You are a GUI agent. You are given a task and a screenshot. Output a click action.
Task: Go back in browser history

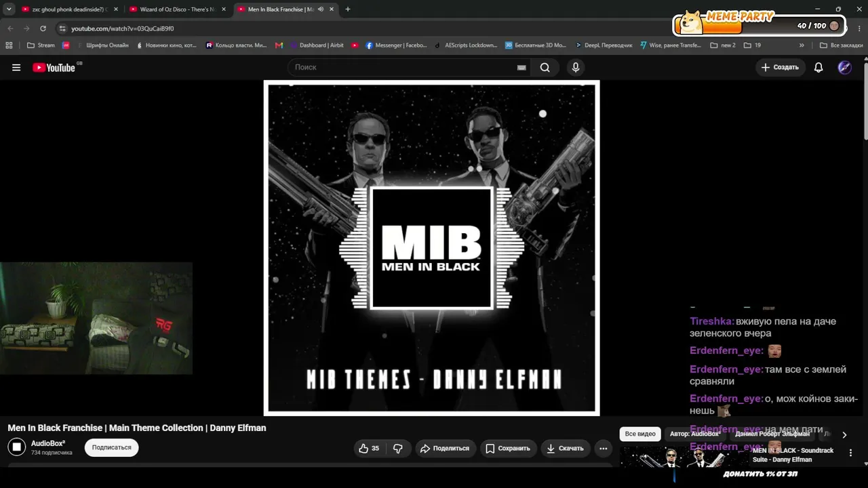tap(10, 28)
